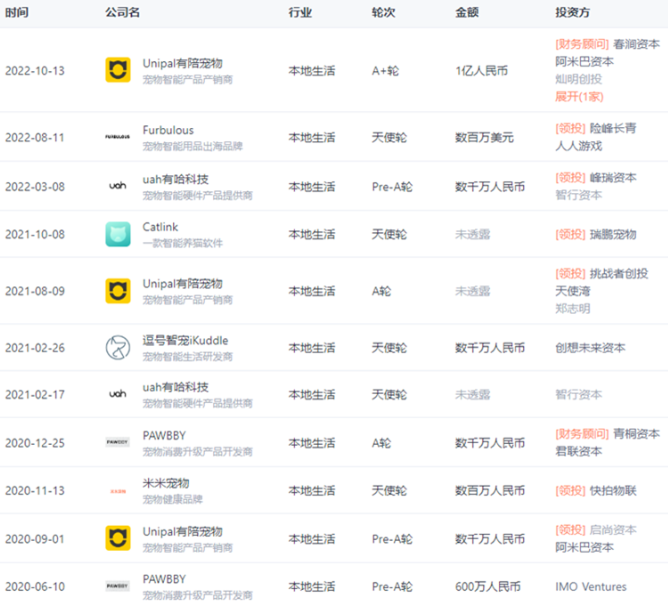The width and height of the screenshot is (668, 605).
Task: Click the iKuddle round logo
Action: [118, 347]
